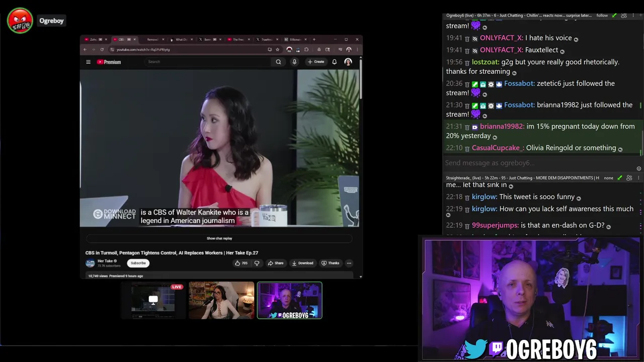
Task: Click the YouTube Premium logo
Action: click(x=109, y=62)
